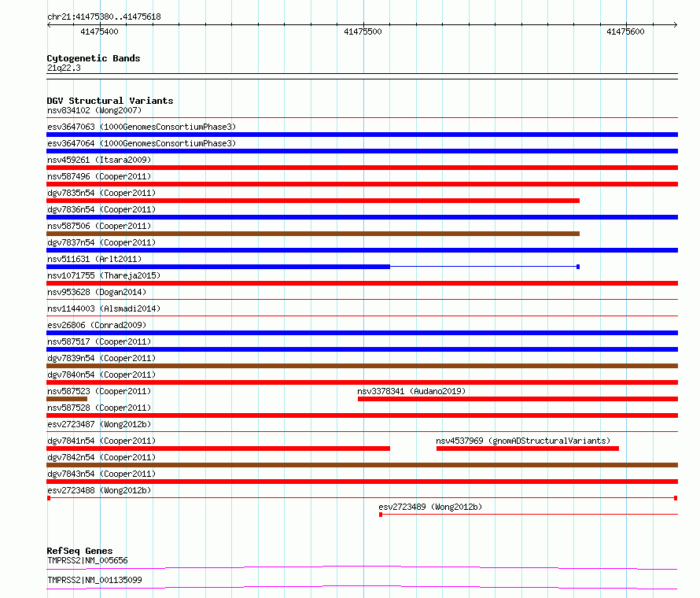Open variant esv3647064 label
Viewport: 700px width, 598px height.
142,143
